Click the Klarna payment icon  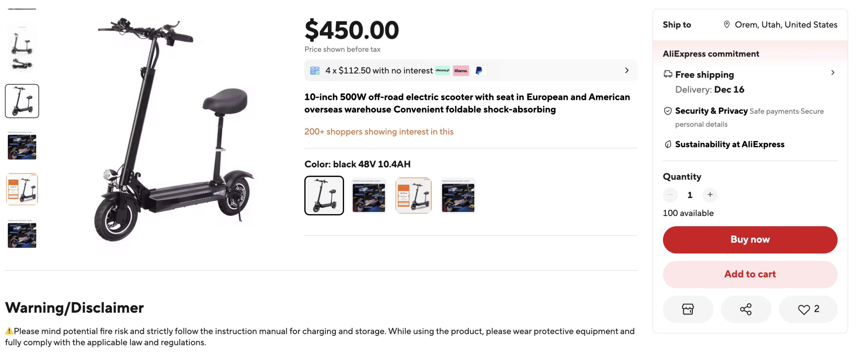click(x=461, y=70)
